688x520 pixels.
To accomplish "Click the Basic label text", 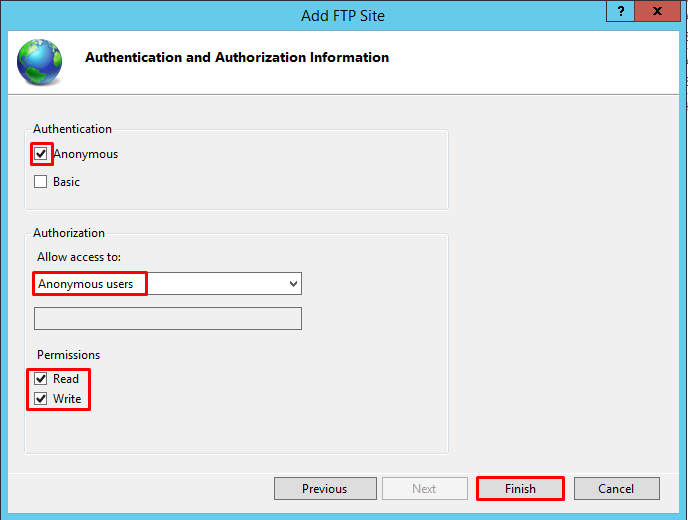I will 66,182.
